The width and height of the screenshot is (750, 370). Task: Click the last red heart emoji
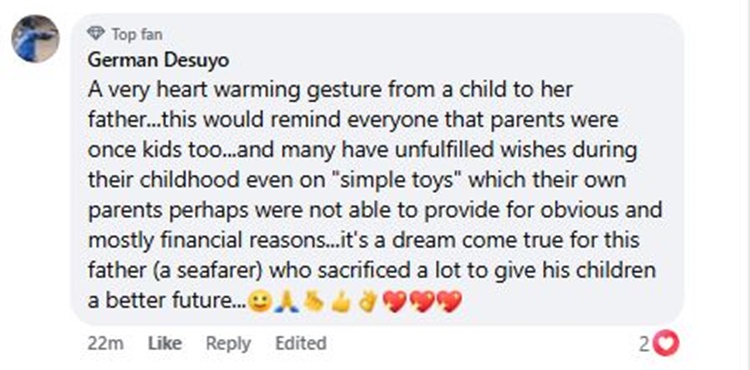coord(450,302)
